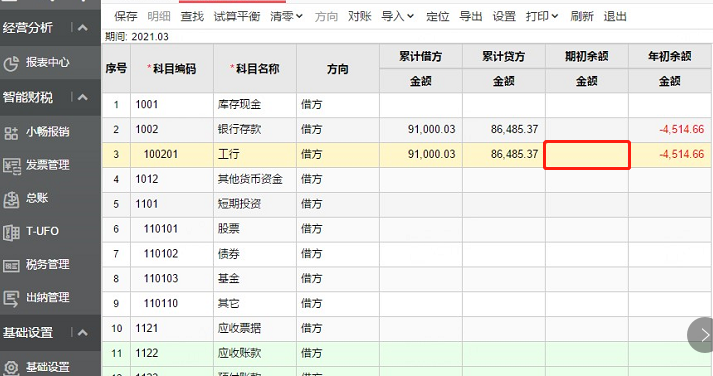The height and width of the screenshot is (376, 713).
Task: Click 科目编码 column header
Action: [x=172, y=69]
